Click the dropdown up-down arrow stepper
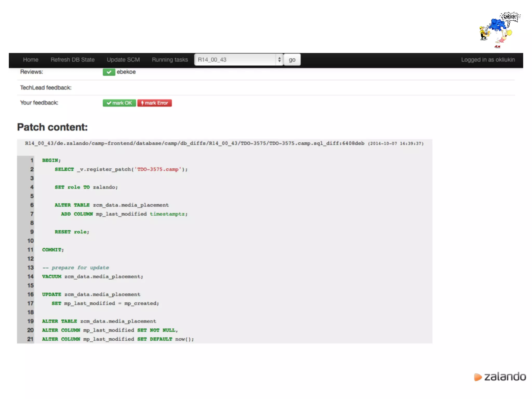 tap(279, 60)
